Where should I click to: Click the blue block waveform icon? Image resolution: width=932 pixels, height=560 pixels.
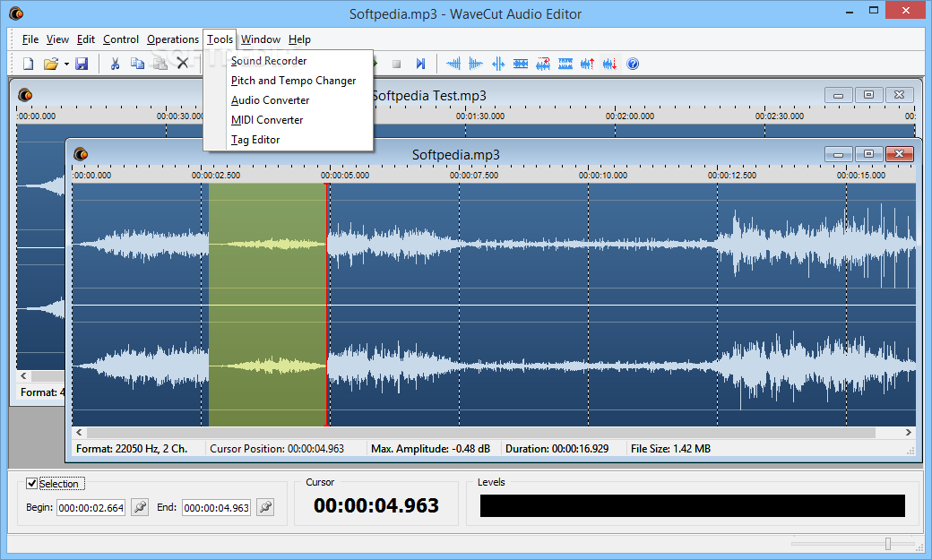point(565,64)
